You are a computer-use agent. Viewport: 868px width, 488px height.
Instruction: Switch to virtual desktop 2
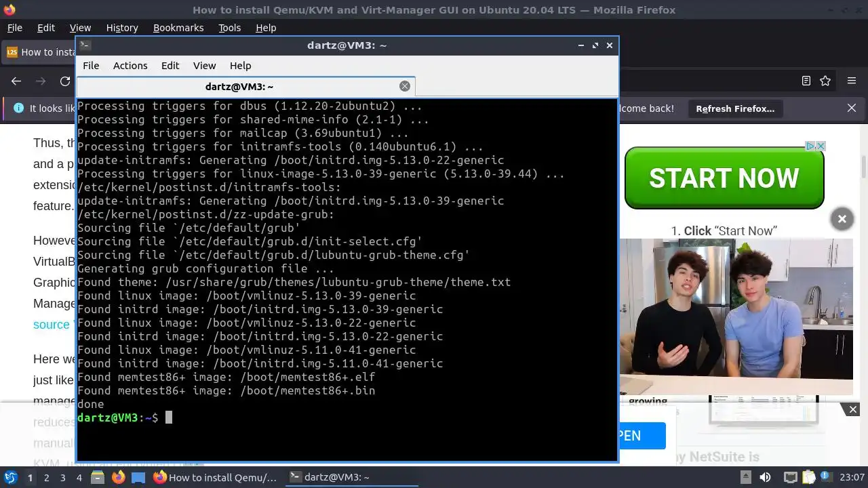46,478
